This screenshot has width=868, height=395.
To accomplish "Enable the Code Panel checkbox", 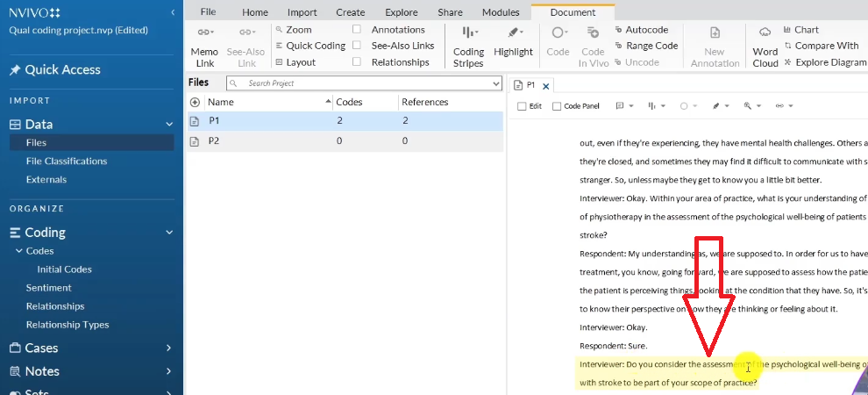I will point(557,106).
